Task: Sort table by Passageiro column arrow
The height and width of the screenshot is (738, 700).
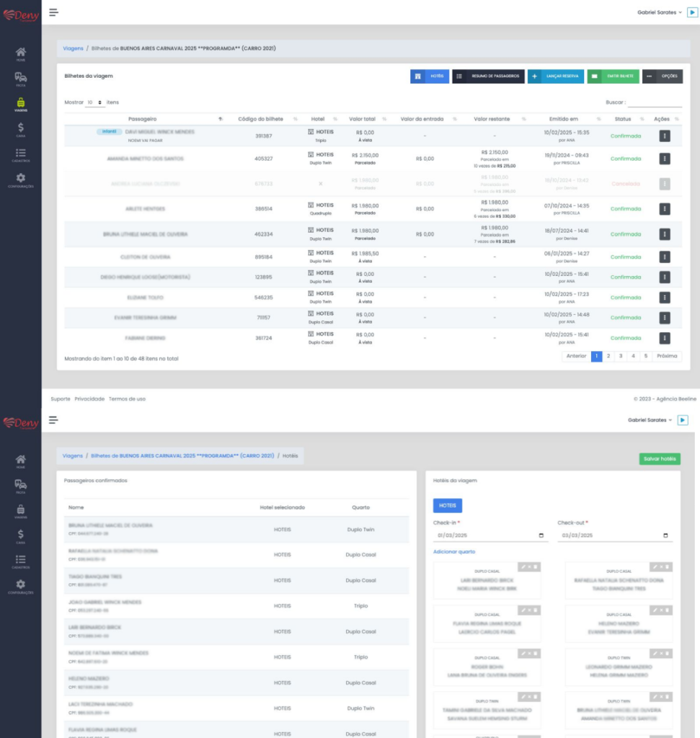Action: click(x=220, y=119)
